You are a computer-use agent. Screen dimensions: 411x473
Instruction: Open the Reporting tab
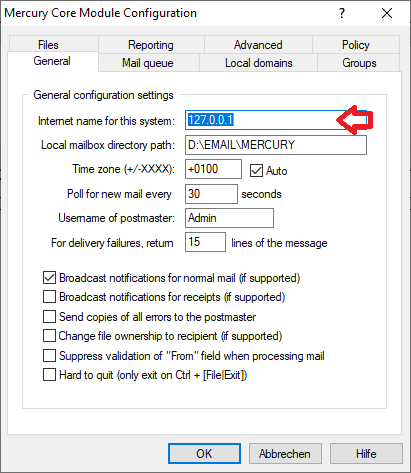click(151, 44)
